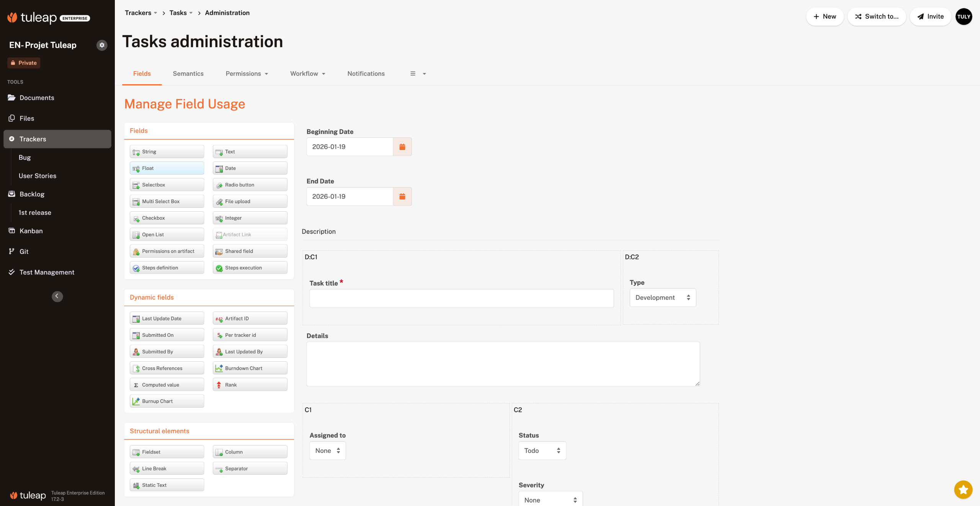Screen dimensions: 980x506
Task: Click the Switch to... button
Action: pyautogui.click(x=876, y=16)
